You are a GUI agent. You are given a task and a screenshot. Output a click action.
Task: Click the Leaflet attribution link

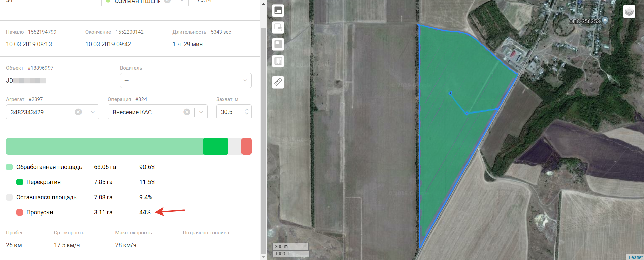coord(635,257)
